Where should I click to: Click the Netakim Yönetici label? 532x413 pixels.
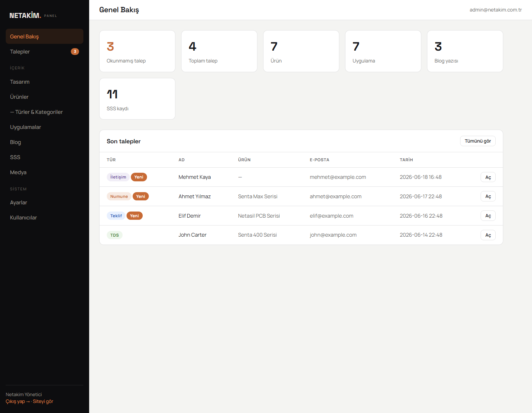[x=24, y=395]
